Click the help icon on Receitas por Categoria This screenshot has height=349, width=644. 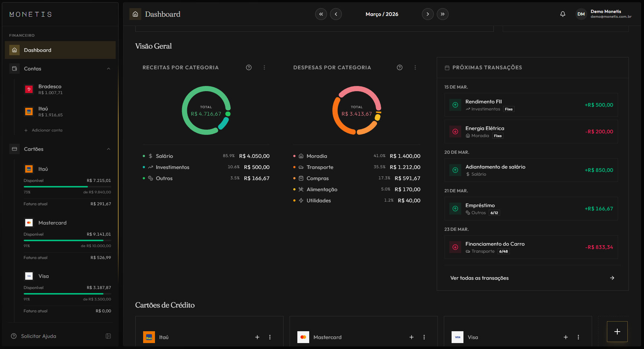pos(249,67)
